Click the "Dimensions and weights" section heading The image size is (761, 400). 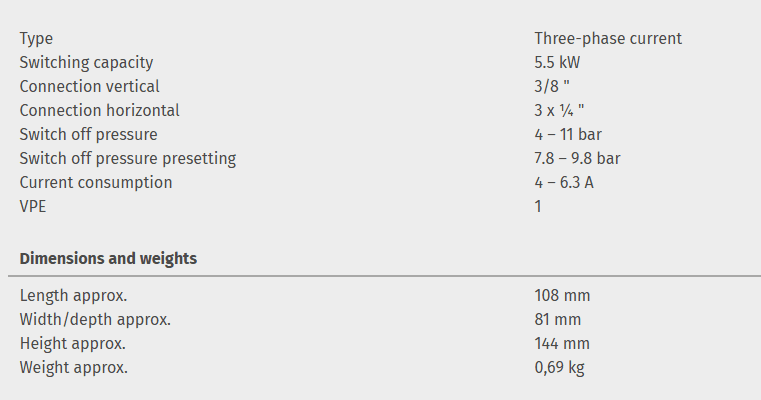click(x=108, y=259)
